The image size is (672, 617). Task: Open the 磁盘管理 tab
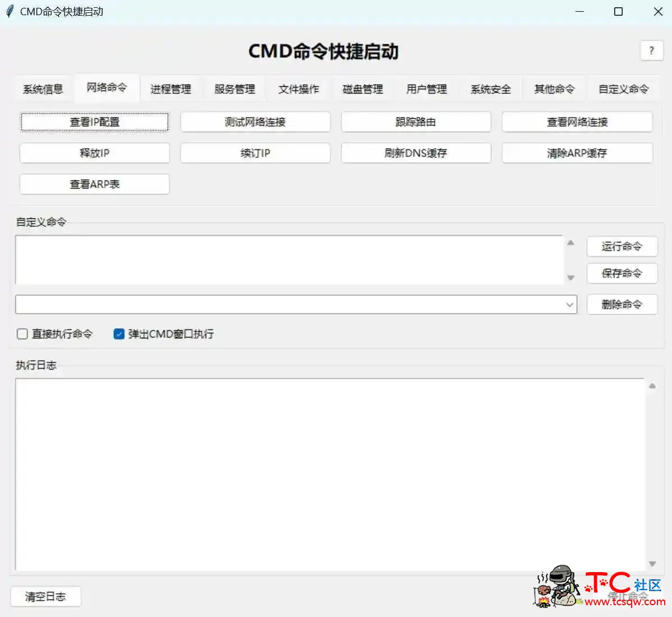[x=363, y=88]
